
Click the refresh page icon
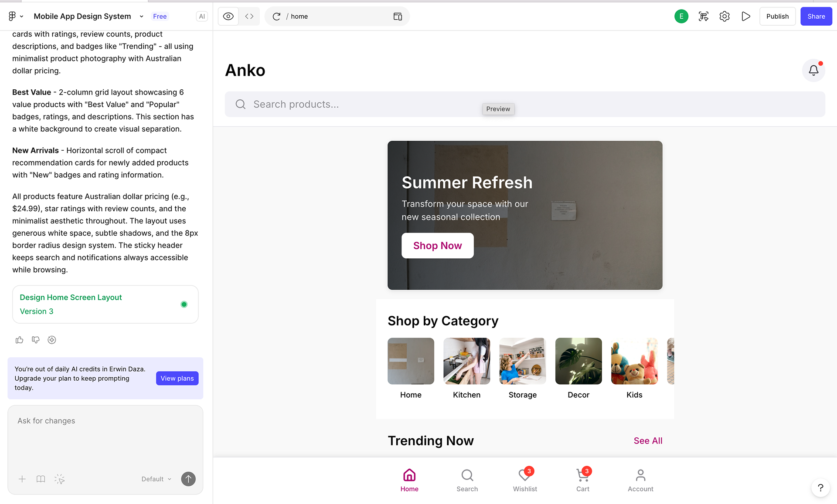point(276,17)
